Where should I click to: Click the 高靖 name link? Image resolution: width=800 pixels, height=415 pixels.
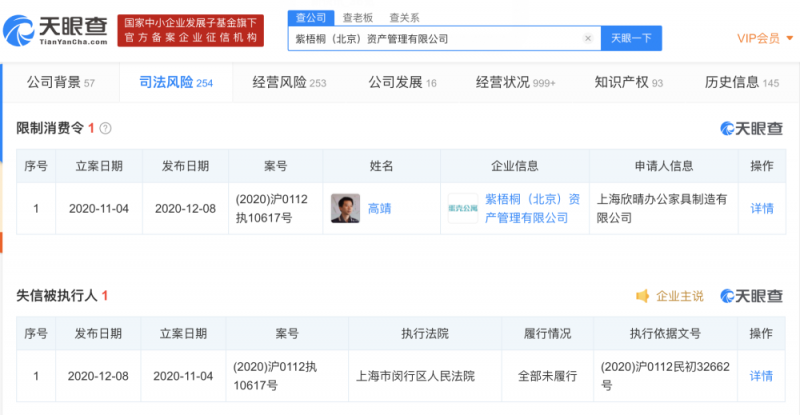(379, 208)
